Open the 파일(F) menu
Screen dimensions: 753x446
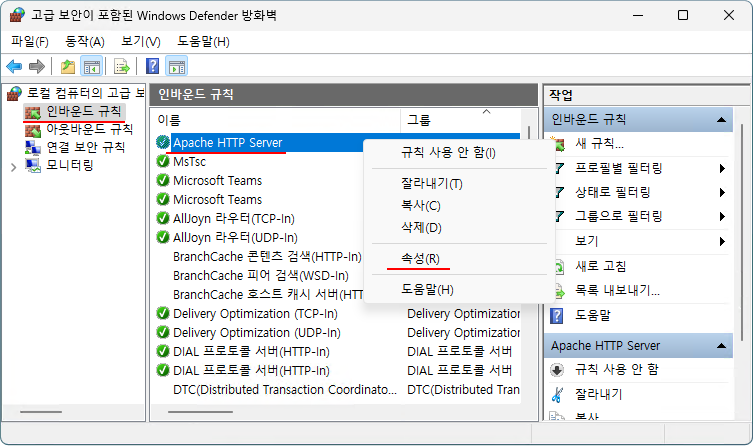click(30, 42)
